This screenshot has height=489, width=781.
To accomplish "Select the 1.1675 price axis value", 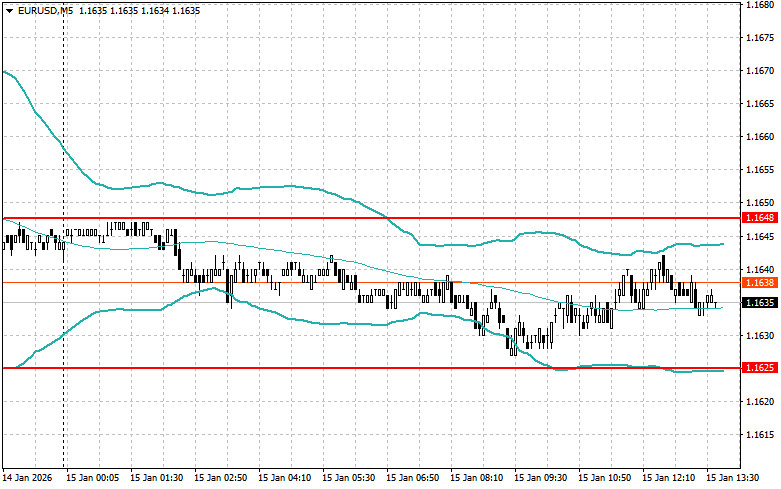I will 760,37.
